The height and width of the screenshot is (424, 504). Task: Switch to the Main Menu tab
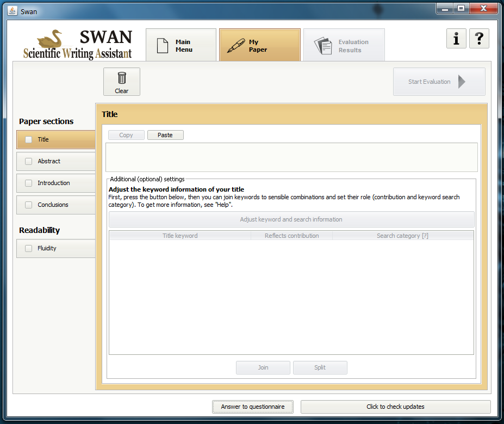point(181,45)
